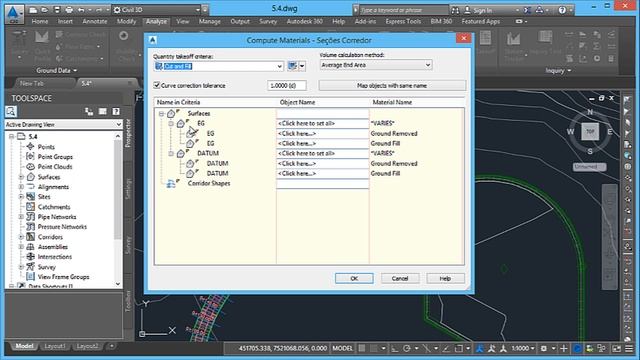
Task: Toggle MODEL space button in status bar
Action: [342, 348]
